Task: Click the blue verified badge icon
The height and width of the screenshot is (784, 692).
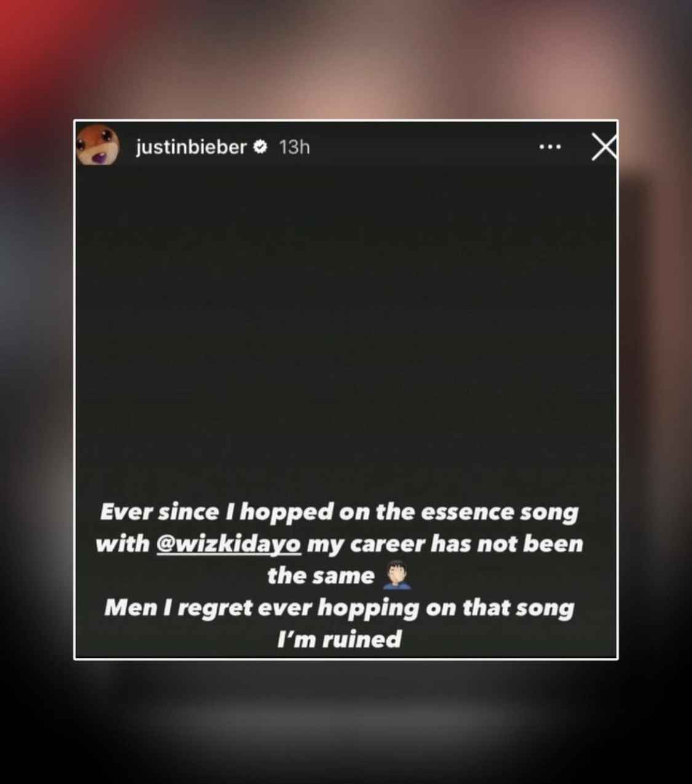Action: point(260,146)
